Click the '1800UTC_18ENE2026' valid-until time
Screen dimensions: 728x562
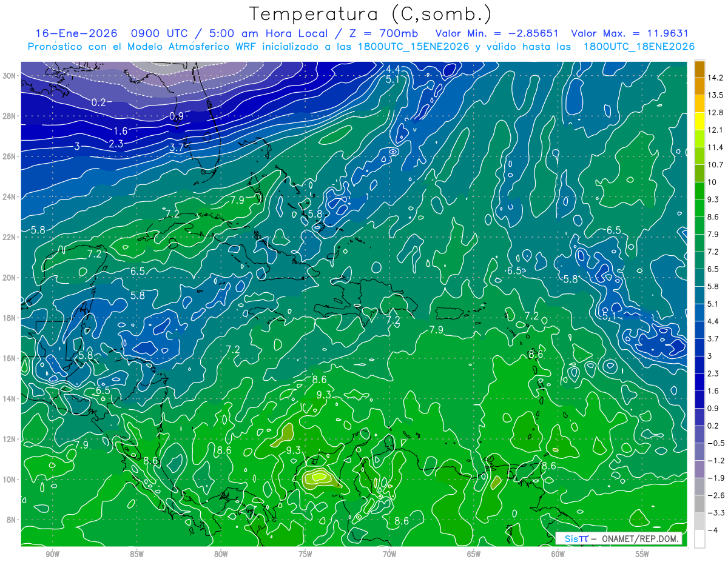coord(639,47)
